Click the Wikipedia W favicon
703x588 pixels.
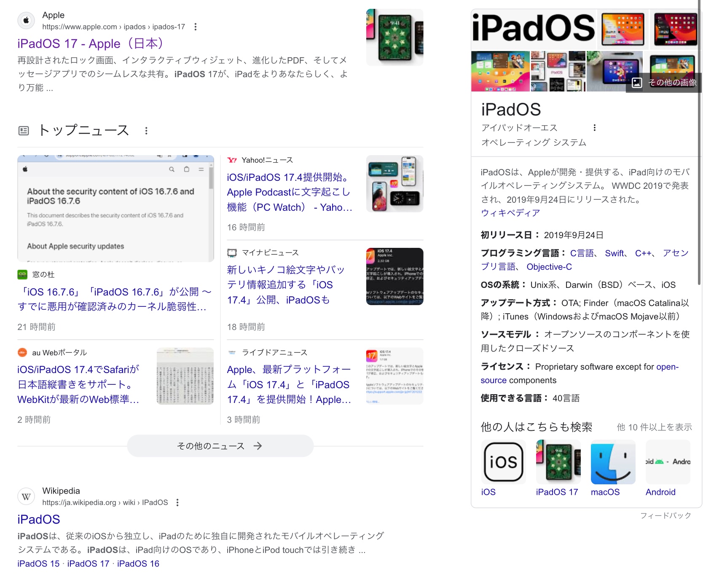[26, 497]
